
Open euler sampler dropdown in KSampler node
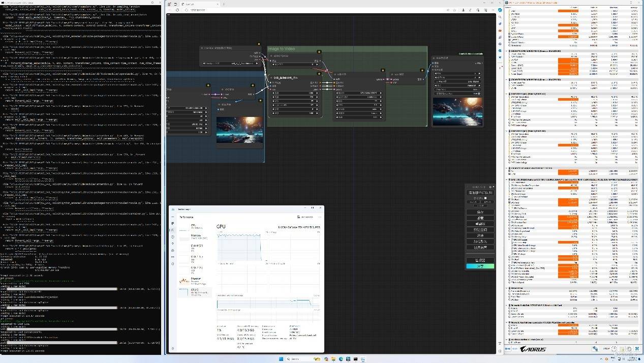tap(359, 109)
